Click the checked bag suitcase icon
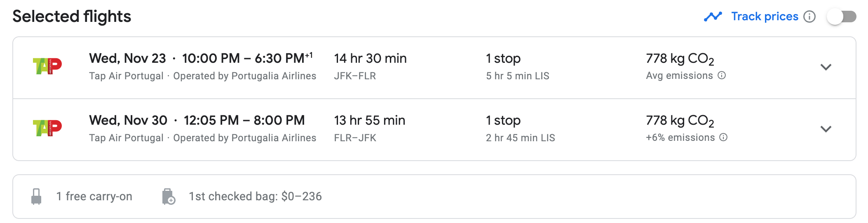868x223 pixels. click(x=169, y=197)
